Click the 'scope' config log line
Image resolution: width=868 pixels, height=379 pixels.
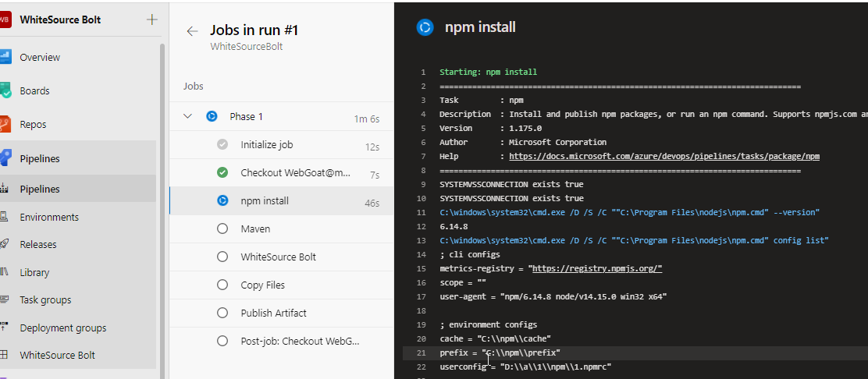[463, 282]
